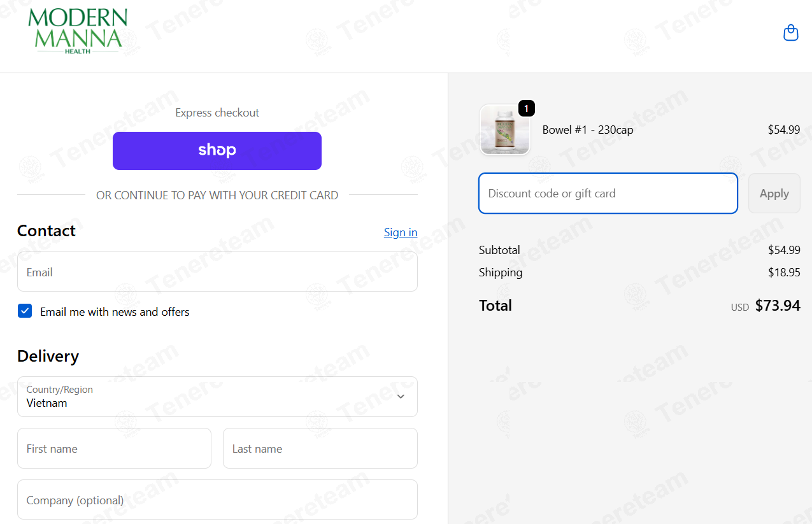Click the Express checkout label
This screenshot has width=812, height=524.
click(217, 113)
